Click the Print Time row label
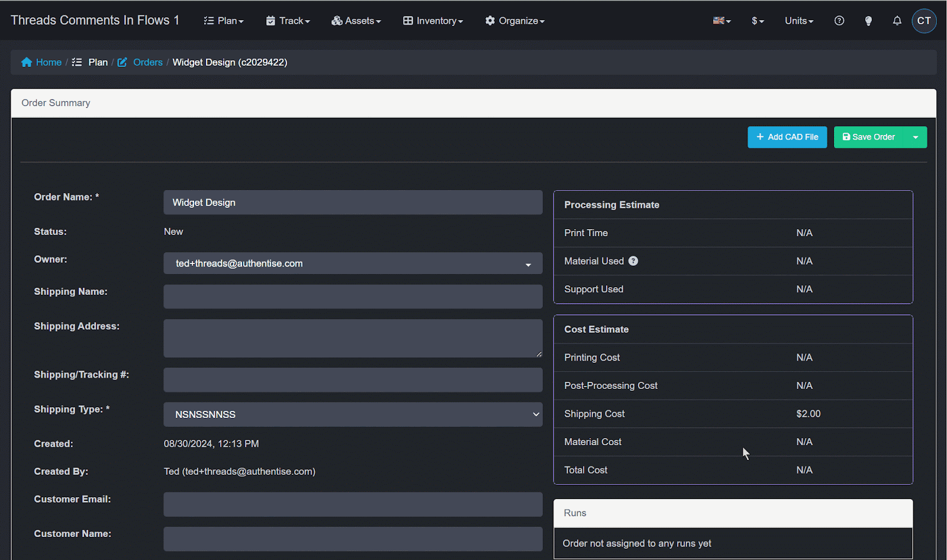Screen dimensions: 947x560 pos(586,233)
